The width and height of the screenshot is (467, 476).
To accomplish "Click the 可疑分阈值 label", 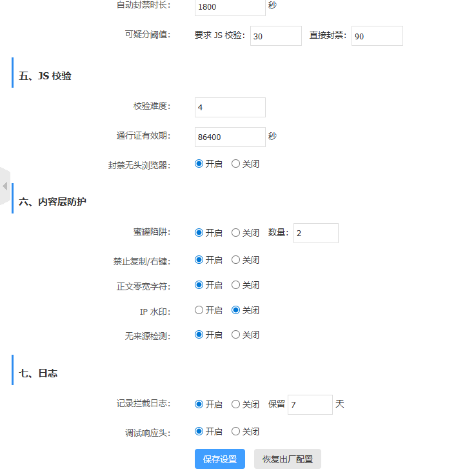I will coord(148,35).
